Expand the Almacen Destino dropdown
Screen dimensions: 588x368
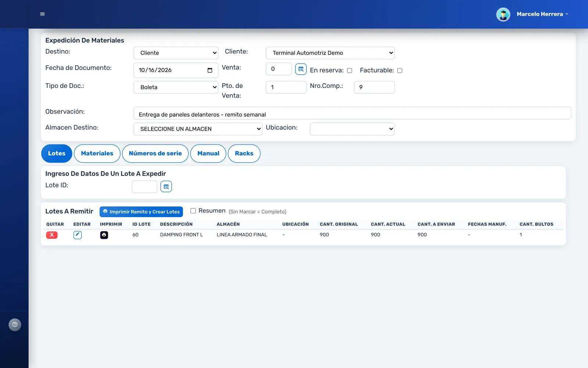[x=198, y=129]
